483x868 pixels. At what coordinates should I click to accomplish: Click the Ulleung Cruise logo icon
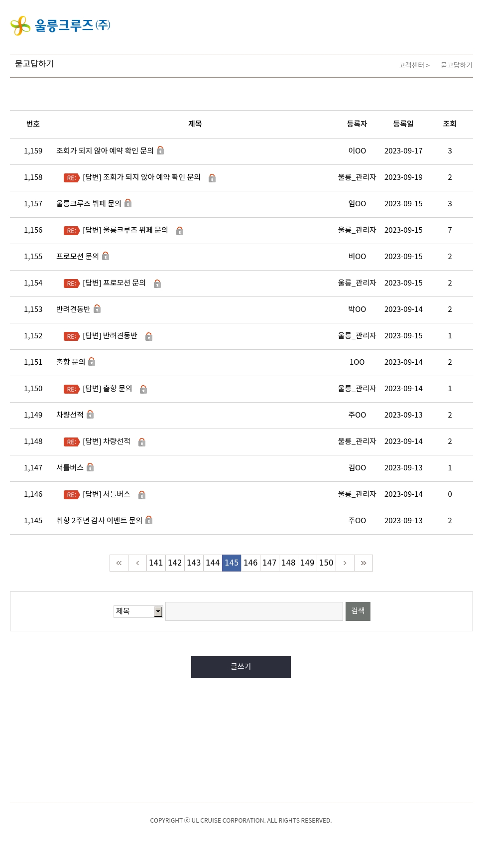[20, 25]
